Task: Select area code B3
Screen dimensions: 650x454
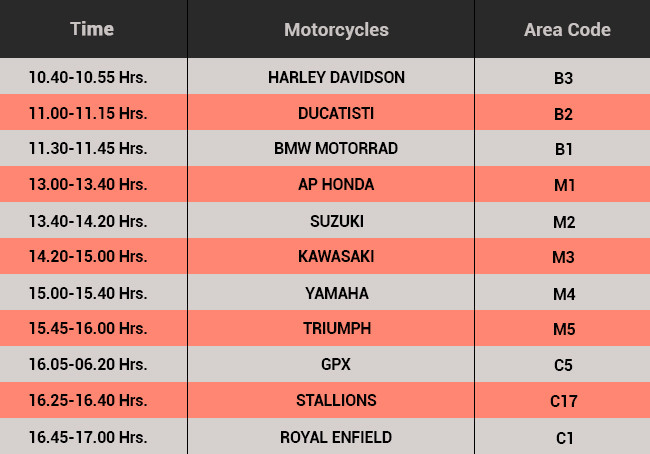Action: click(563, 78)
